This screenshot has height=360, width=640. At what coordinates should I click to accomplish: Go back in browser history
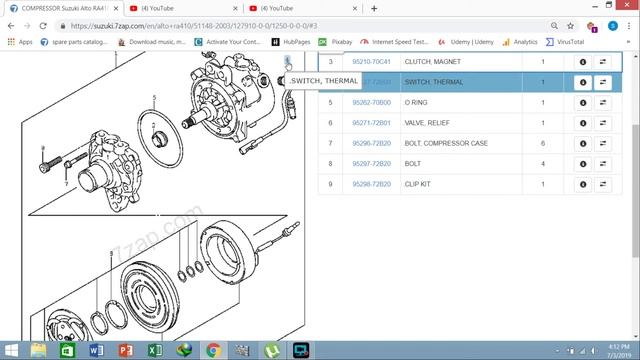coord(11,26)
